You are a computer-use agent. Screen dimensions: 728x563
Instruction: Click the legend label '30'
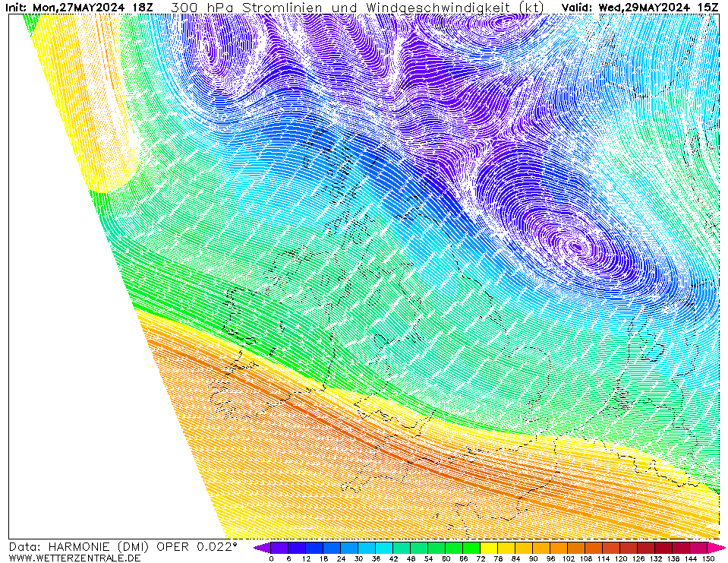[x=358, y=558]
